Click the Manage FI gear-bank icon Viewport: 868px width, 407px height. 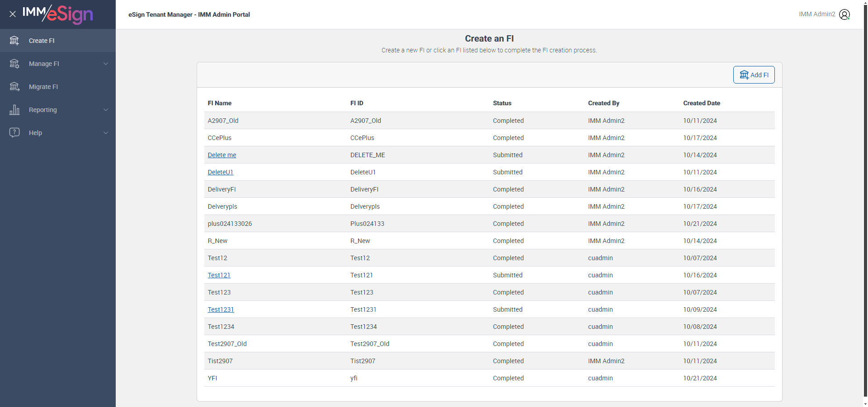click(x=14, y=64)
